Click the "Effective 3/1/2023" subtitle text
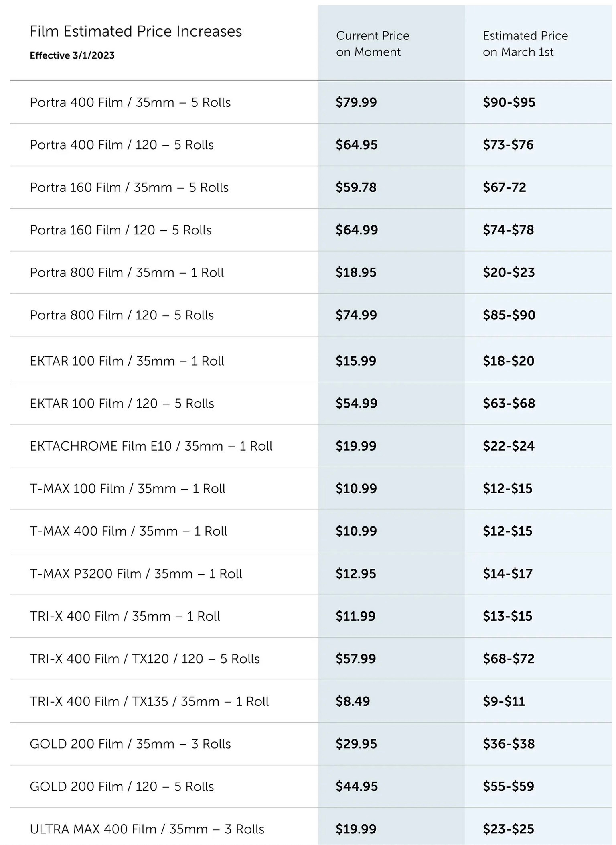 [72, 55]
